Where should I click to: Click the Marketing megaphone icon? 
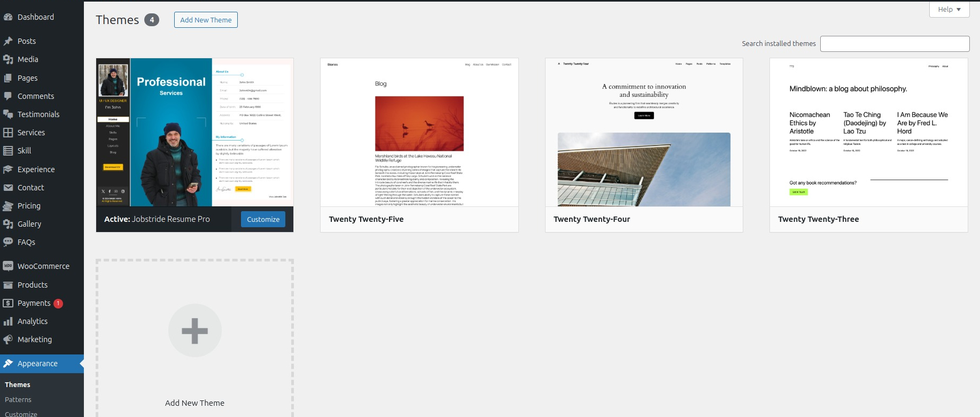click(8, 339)
